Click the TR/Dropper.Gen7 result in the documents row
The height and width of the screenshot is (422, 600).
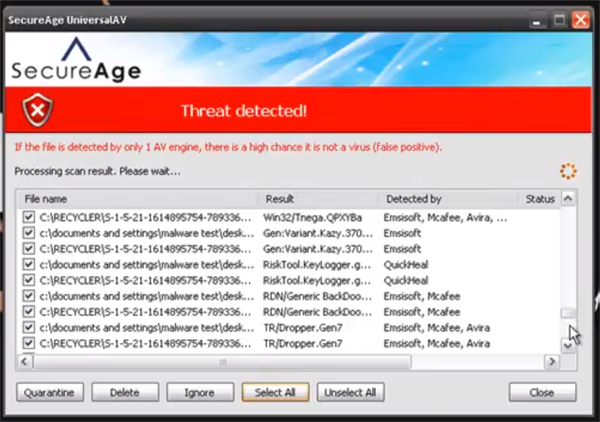pos(303,327)
